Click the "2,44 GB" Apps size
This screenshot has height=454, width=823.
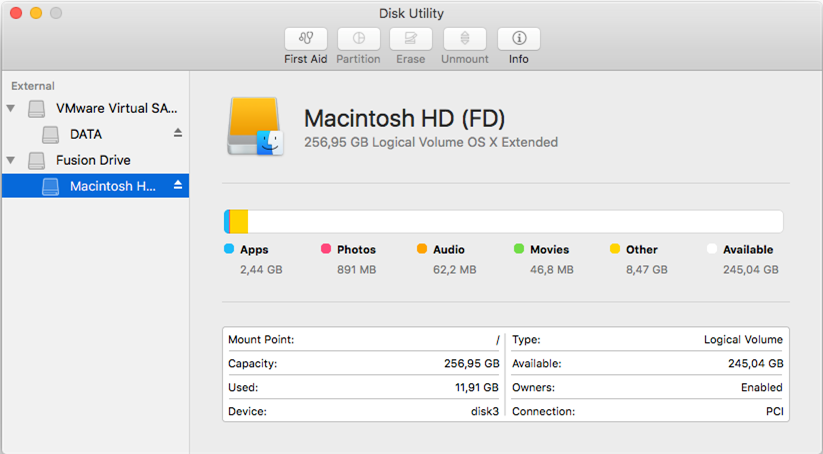(x=261, y=270)
